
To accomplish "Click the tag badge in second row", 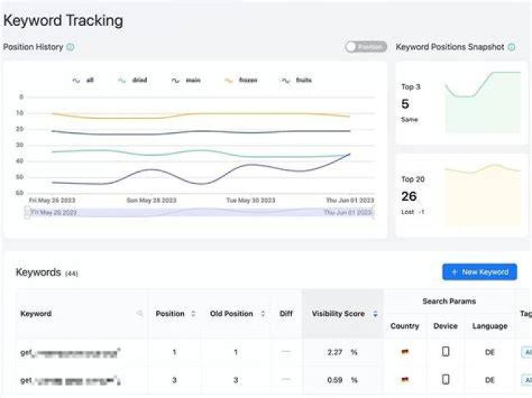I will [526, 380].
